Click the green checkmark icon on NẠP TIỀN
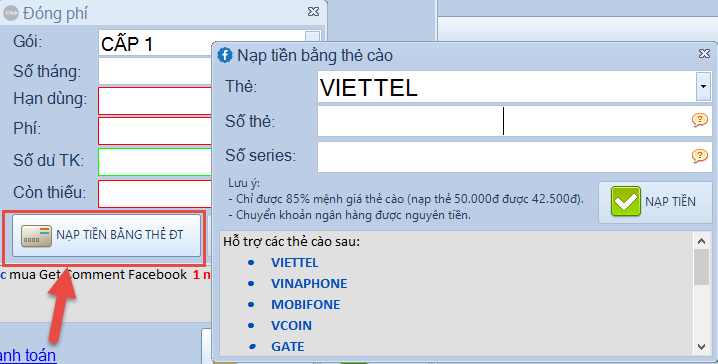This screenshot has width=718, height=364. (x=626, y=201)
